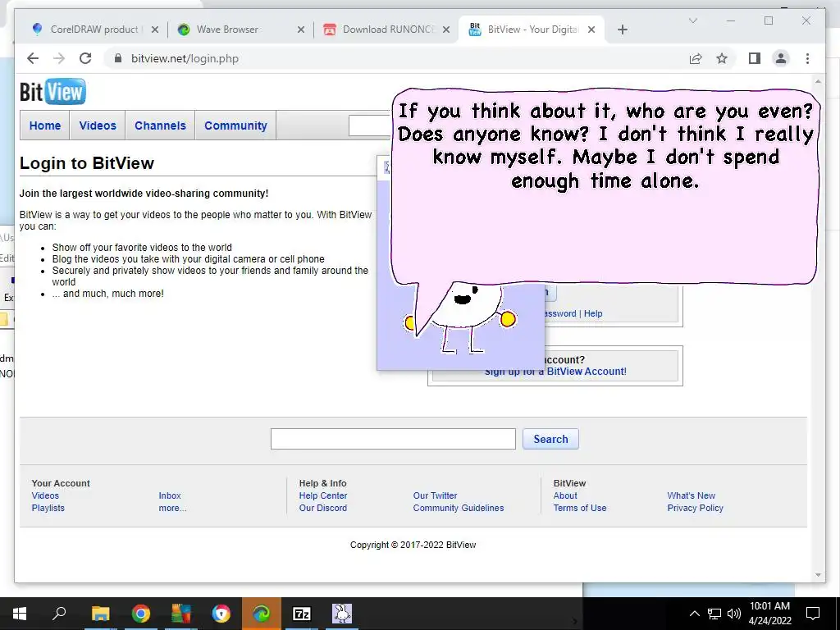The height and width of the screenshot is (630, 840).
Task: Open the Home navigation item
Action: coord(45,126)
